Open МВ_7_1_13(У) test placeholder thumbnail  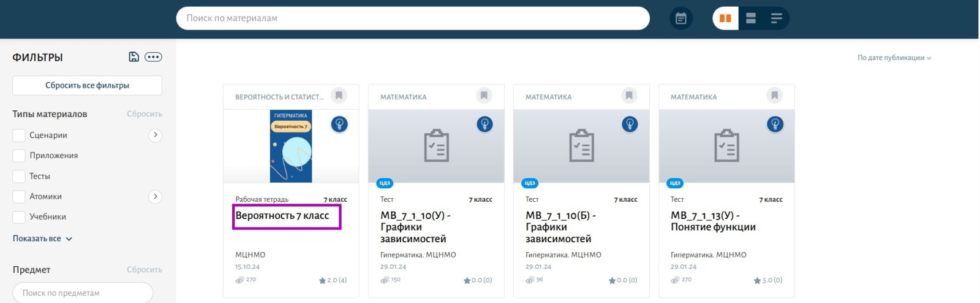(x=726, y=146)
